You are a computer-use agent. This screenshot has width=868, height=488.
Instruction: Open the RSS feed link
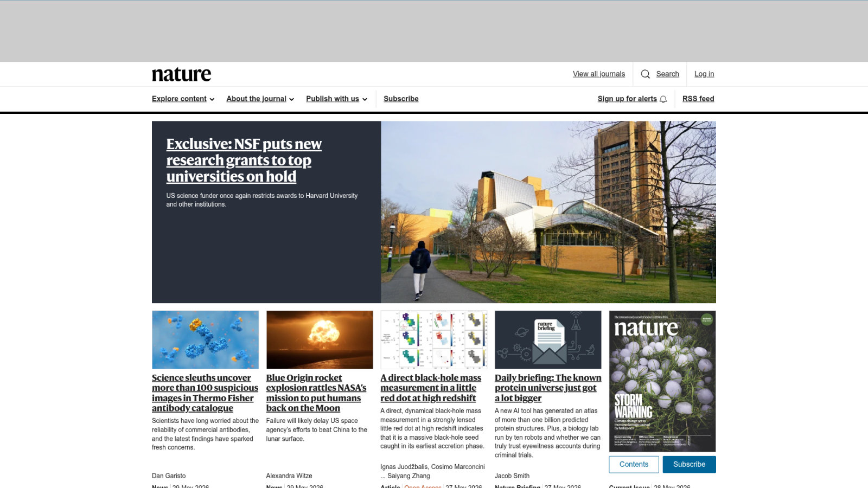(x=698, y=99)
